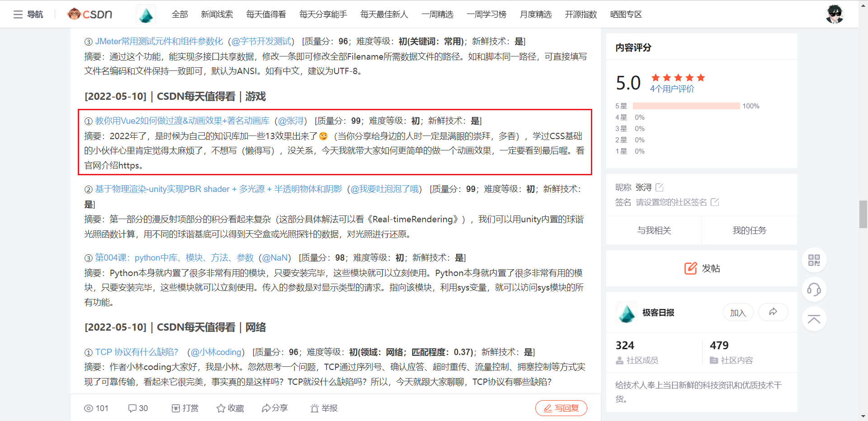Open the 一周学习榜 tab

click(x=486, y=14)
